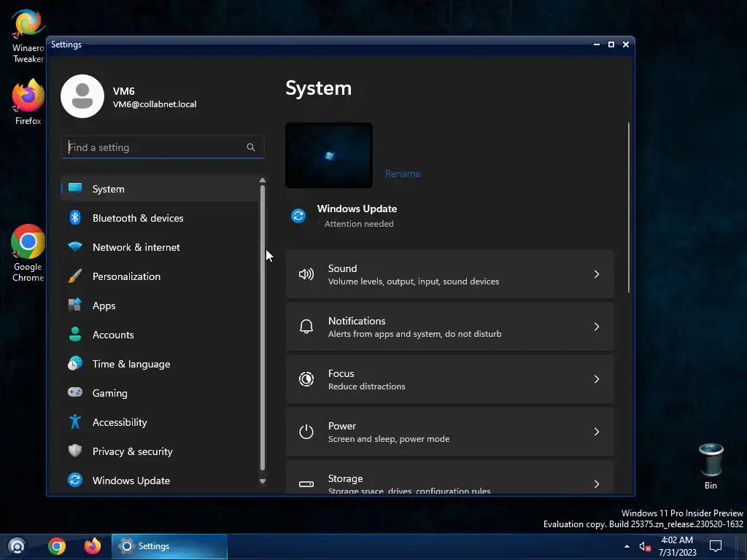Click the Storage drive icon
Viewport: 747px width, 560px height.
(x=306, y=484)
